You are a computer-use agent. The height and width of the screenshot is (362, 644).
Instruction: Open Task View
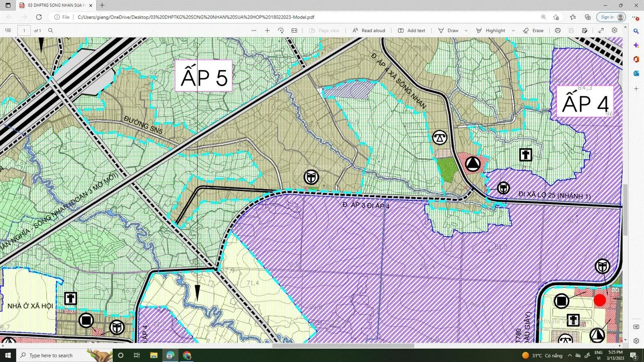point(137,355)
